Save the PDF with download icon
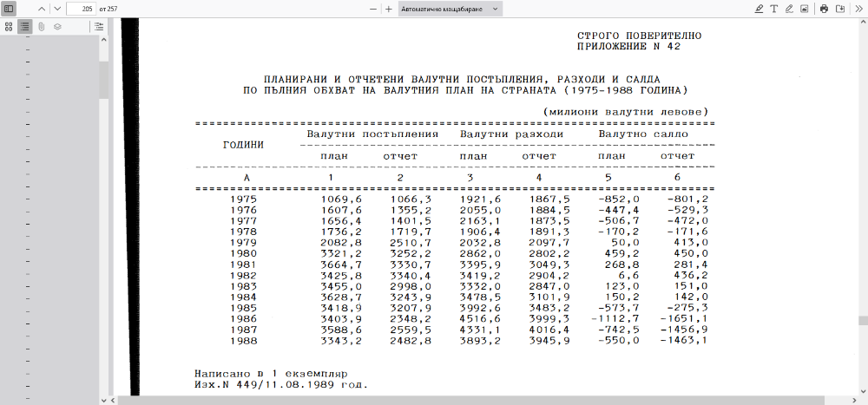 839,9
